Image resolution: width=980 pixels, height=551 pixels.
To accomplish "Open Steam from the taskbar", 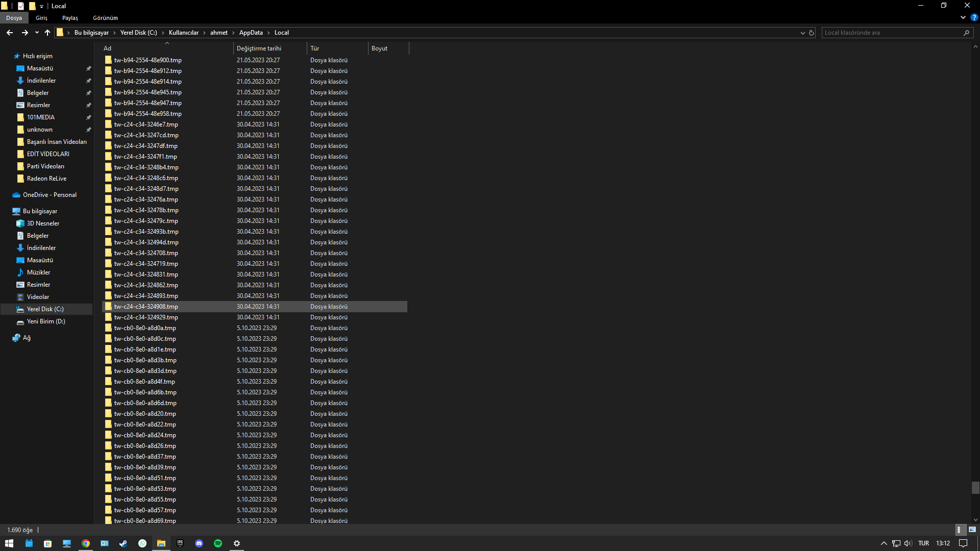I will pyautogui.click(x=123, y=543).
